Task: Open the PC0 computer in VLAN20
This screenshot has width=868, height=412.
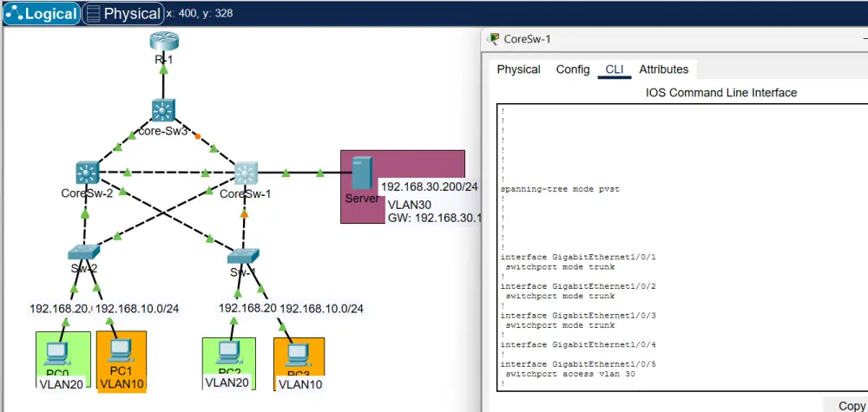Action: (57, 354)
